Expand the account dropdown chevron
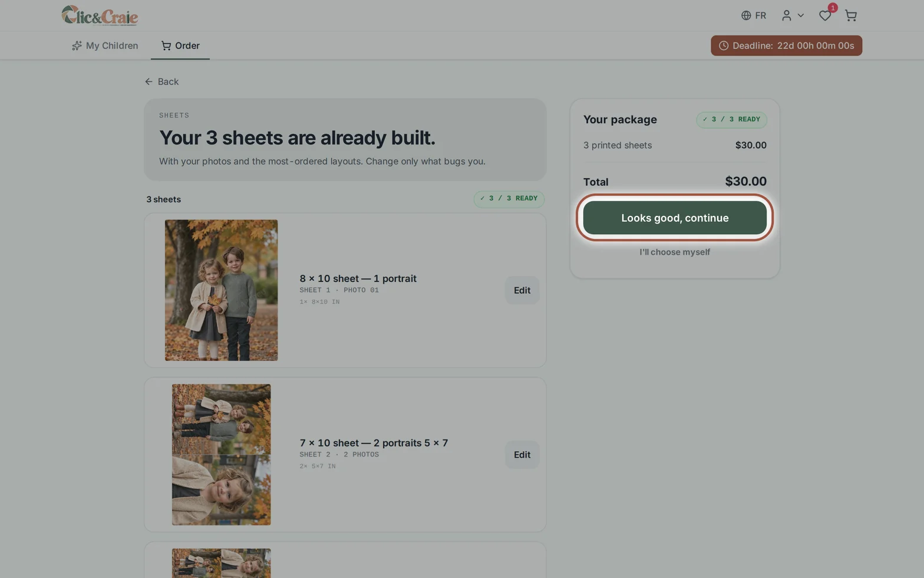Viewport: 924px width, 578px height. (x=800, y=15)
